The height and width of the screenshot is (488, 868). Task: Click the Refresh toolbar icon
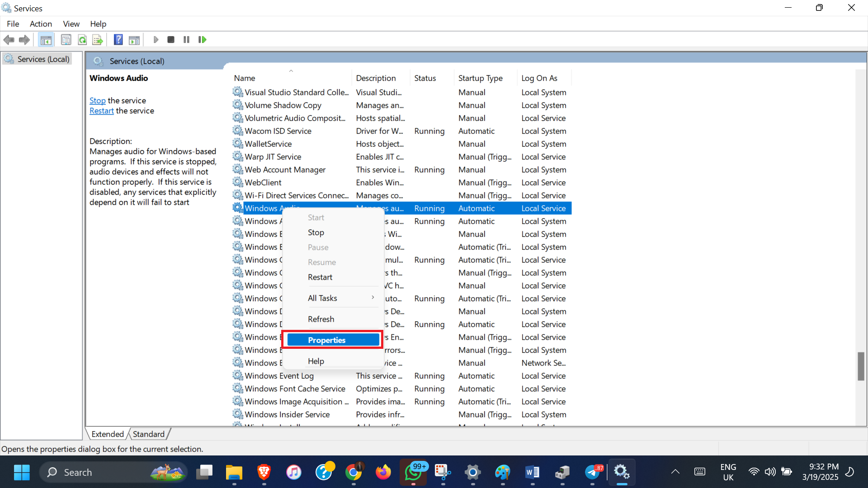[82, 40]
